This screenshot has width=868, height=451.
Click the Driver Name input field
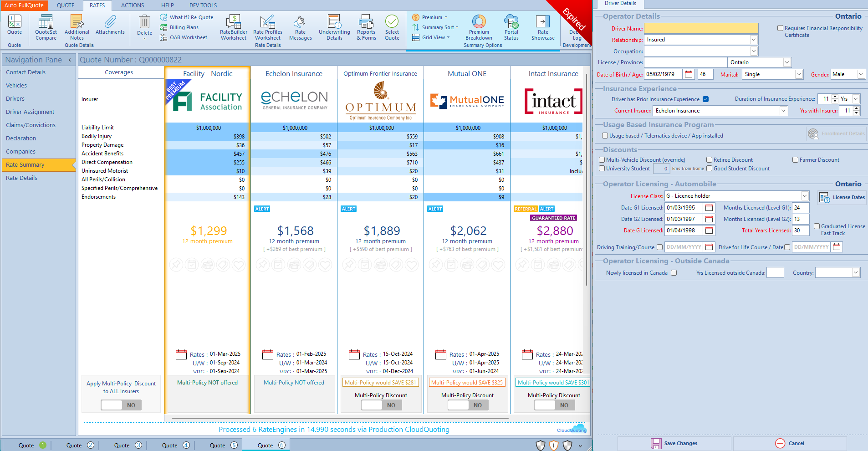click(701, 28)
